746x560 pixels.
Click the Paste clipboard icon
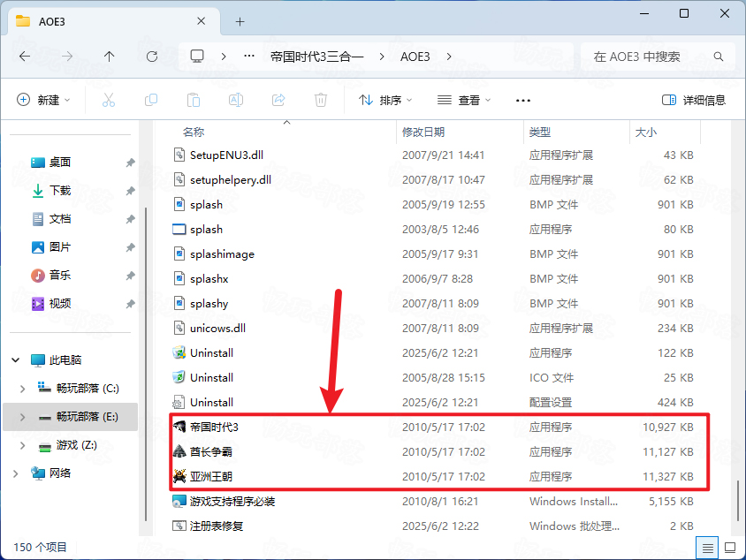coord(194,100)
